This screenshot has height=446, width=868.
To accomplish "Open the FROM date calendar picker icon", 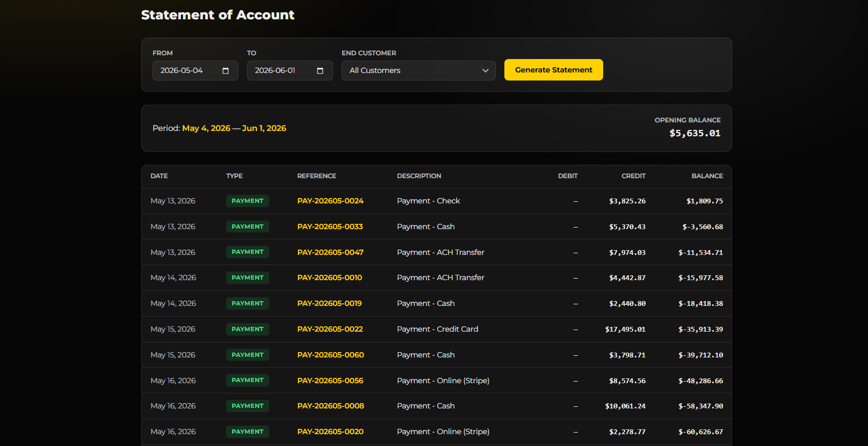I will 226,71.
